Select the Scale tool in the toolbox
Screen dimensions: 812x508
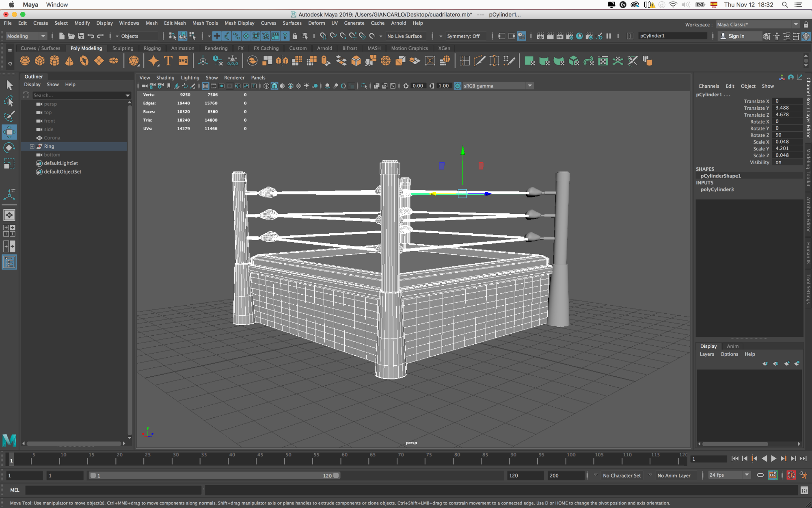coord(9,163)
